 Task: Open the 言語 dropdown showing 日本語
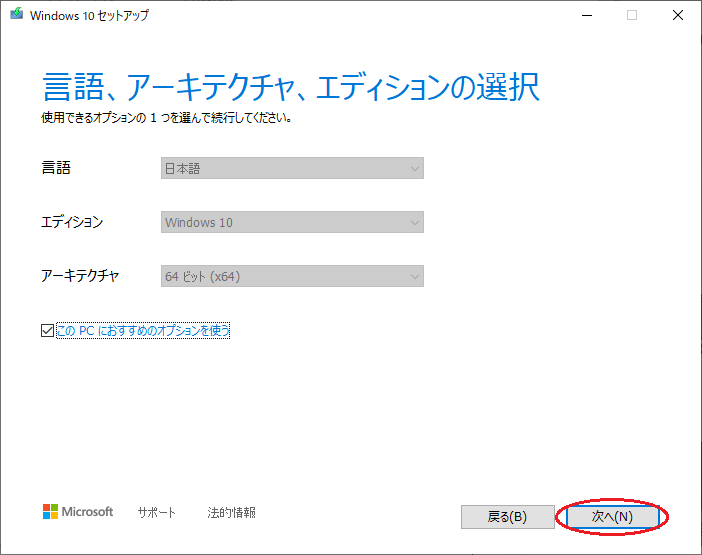(x=292, y=168)
